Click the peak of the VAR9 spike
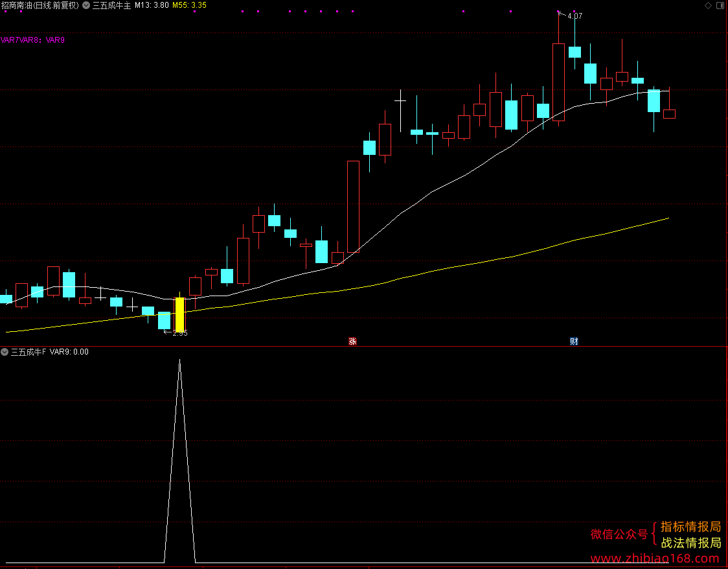 coord(179,360)
